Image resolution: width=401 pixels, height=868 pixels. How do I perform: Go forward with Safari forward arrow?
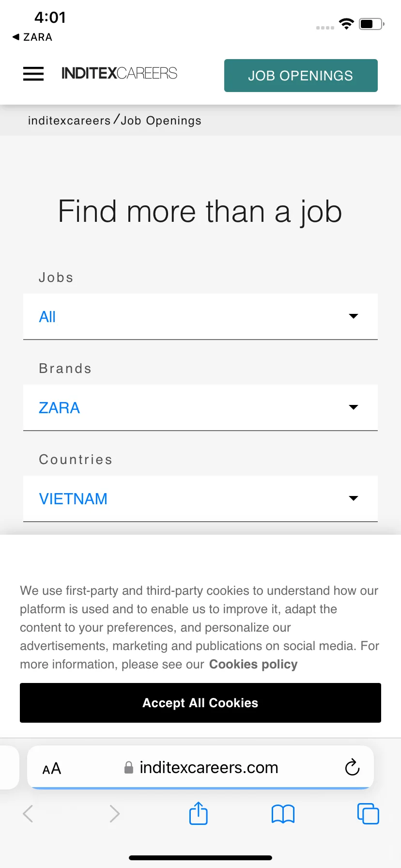tap(114, 813)
